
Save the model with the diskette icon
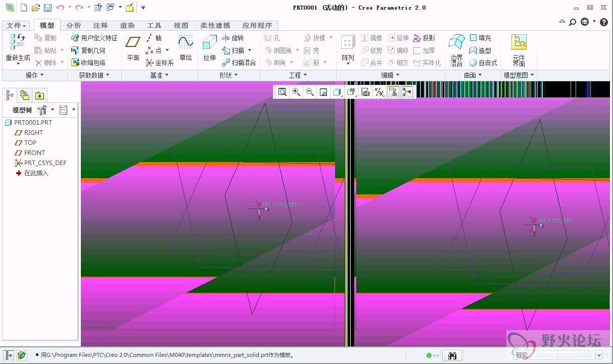(x=48, y=8)
